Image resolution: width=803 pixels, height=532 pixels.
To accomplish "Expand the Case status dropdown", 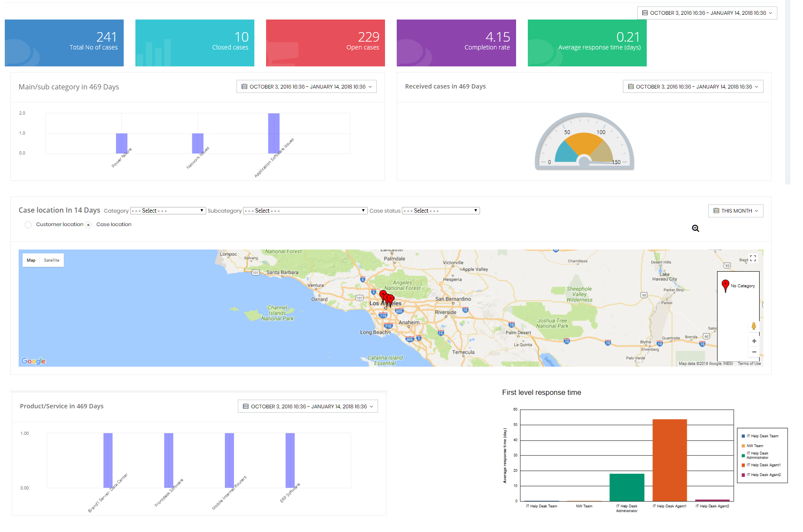I will click(441, 210).
